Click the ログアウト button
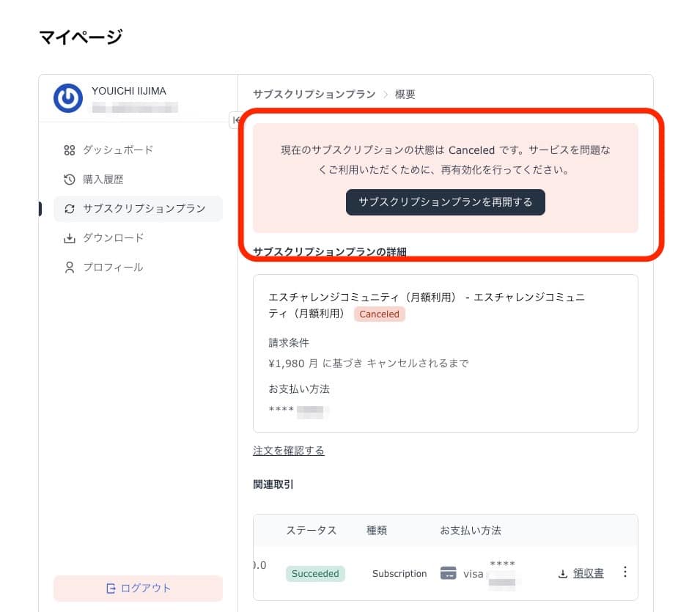The width and height of the screenshot is (700, 612). pyautogui.click(x=138, y=589)
